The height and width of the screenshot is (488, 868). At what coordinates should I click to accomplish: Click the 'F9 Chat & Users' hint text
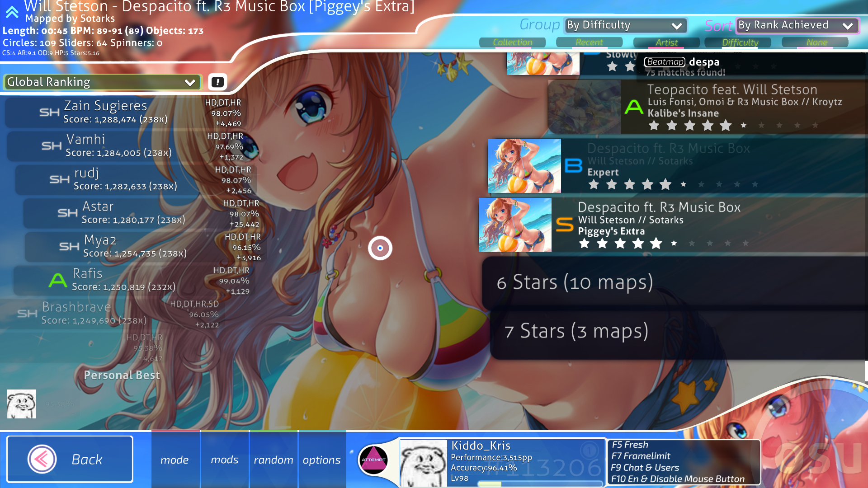click(645, 468)
